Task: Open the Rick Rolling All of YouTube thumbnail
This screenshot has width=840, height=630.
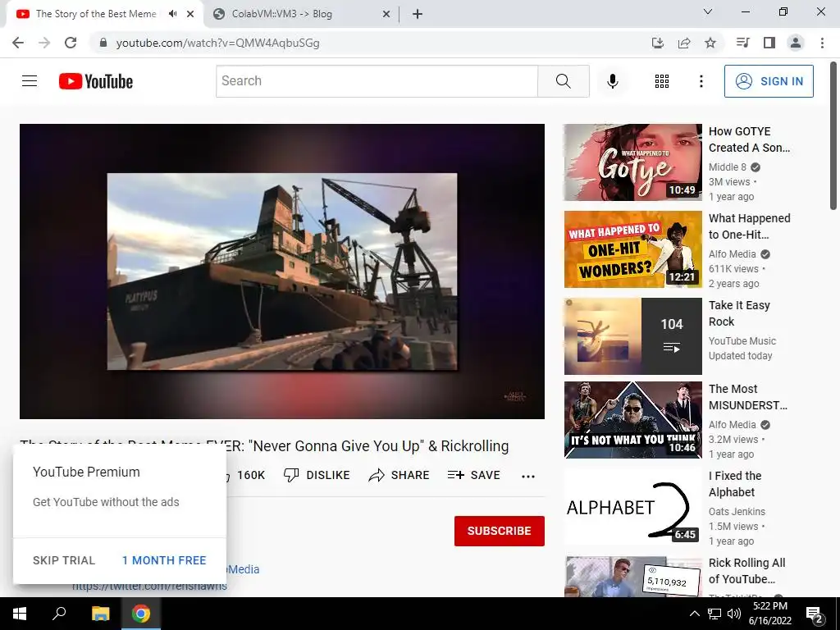Action: point(632,577)
